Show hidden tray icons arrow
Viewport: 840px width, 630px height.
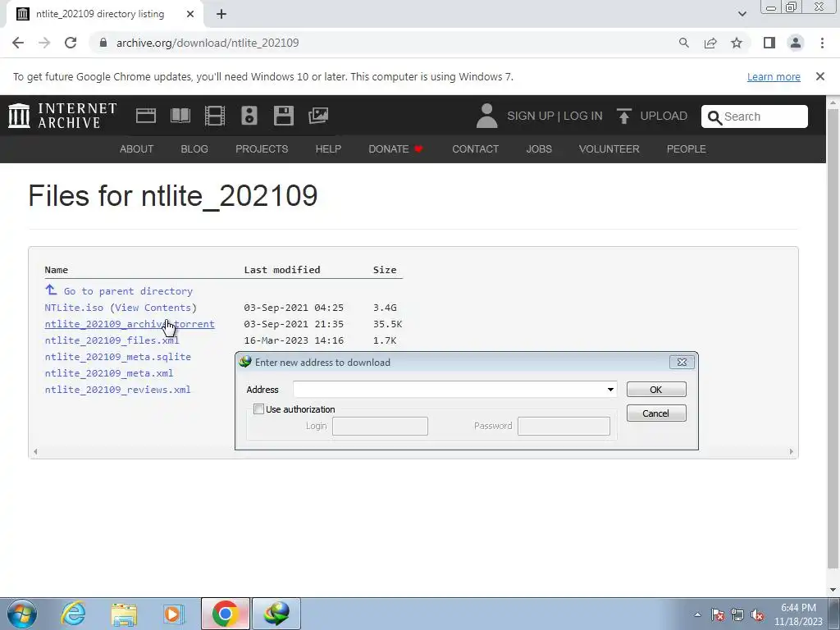[697, 615]
